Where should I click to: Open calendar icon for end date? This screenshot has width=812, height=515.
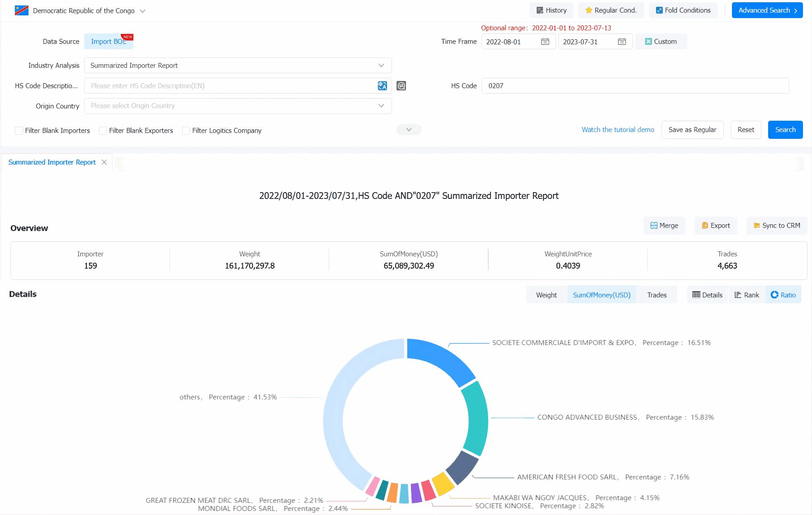[x=622, y=42]
